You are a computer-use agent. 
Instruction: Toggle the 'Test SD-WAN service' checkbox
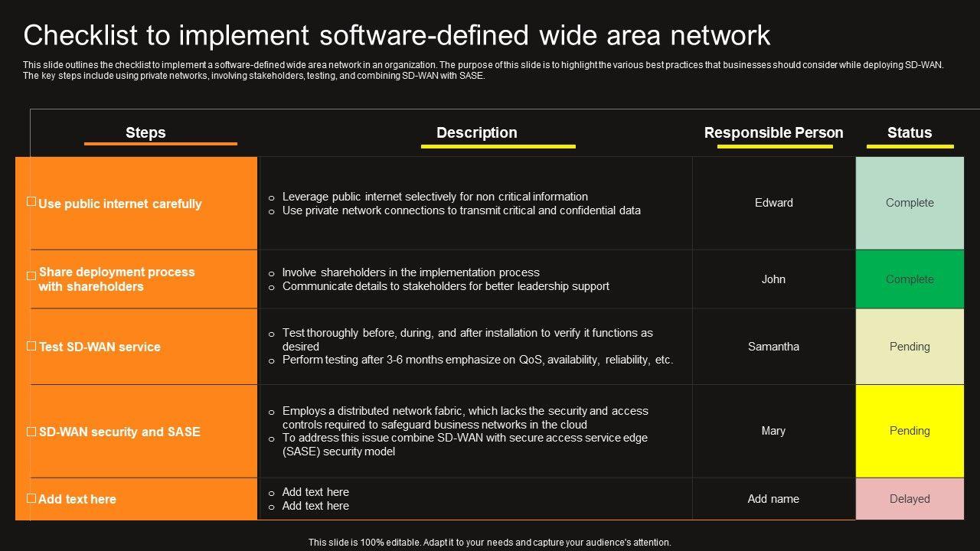(x=31, y=346)
